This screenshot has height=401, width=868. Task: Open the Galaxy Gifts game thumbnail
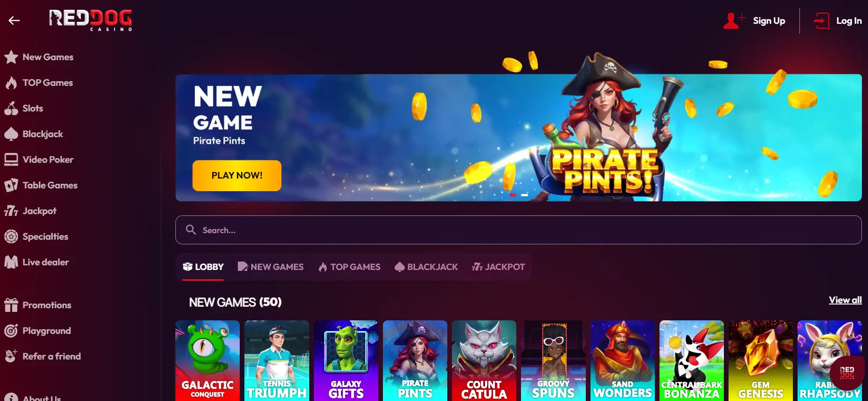[x=346, y=360]
